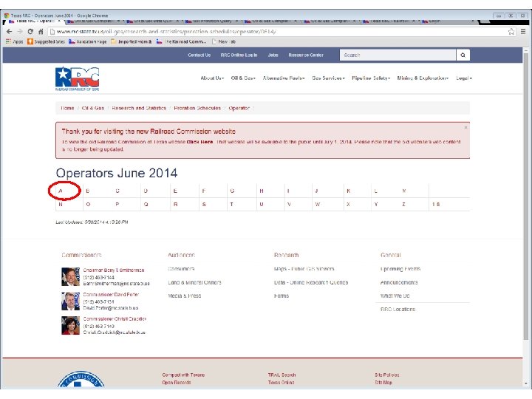The height and width of the screenshot is (399, 532).
Task: Click the search magnifier button
Action: tap(463, 55)
